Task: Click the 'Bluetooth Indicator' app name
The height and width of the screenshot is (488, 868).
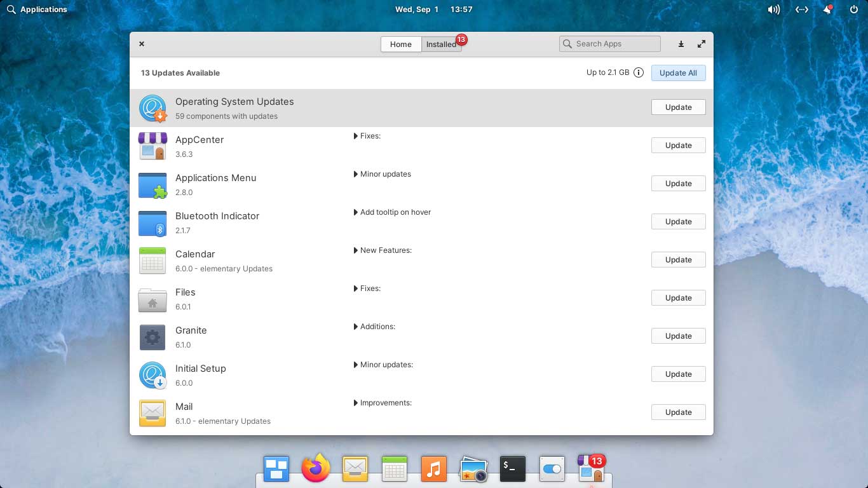Action: tap(217, 216)
